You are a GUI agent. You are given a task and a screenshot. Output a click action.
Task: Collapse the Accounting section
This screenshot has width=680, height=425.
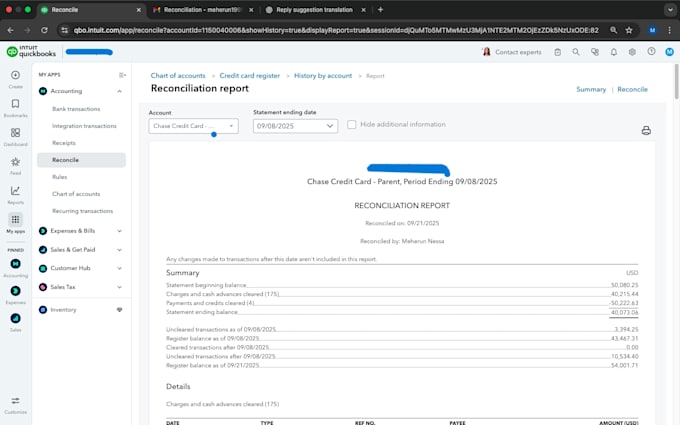pos(119,91)
